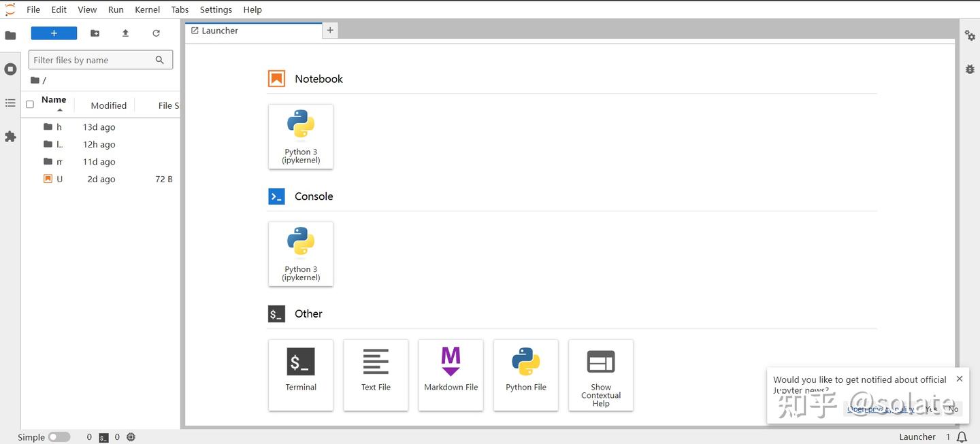The image size is (980, 444).
Task: Open the Tabs menu
Action: (x=180, y=10)
